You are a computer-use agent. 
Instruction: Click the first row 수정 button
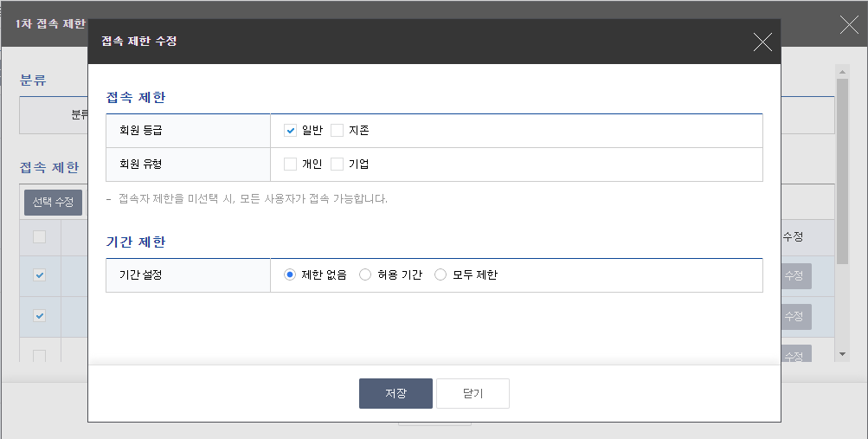point(794,275)
